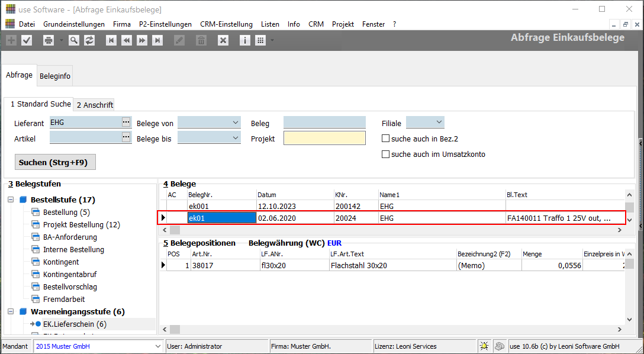Click the Belege list horizontal scrollbar thumb

point(175,230)
